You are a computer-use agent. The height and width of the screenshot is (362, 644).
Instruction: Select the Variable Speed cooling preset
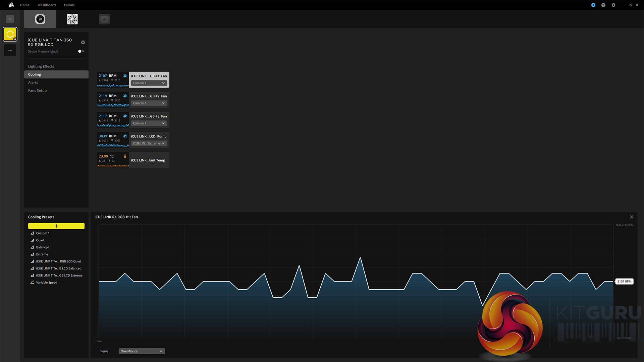pyautogui.click(x=46, y=283)
